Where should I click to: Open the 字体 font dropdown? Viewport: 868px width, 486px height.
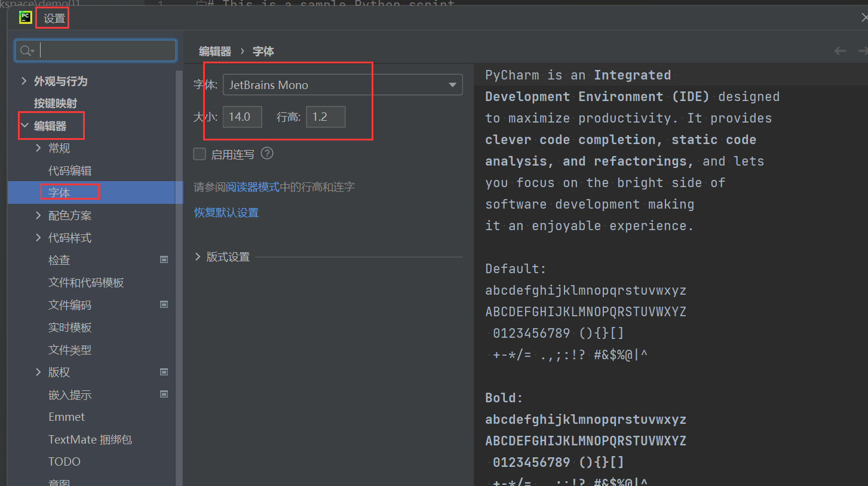(343, 85)
